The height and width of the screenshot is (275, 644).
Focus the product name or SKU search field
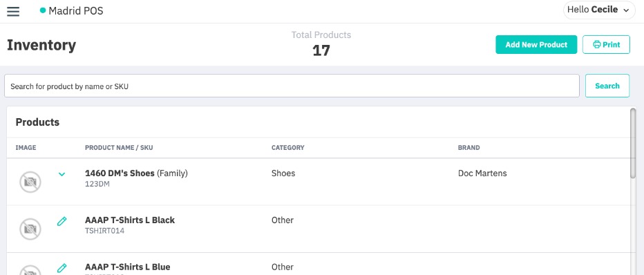[292, 86]
